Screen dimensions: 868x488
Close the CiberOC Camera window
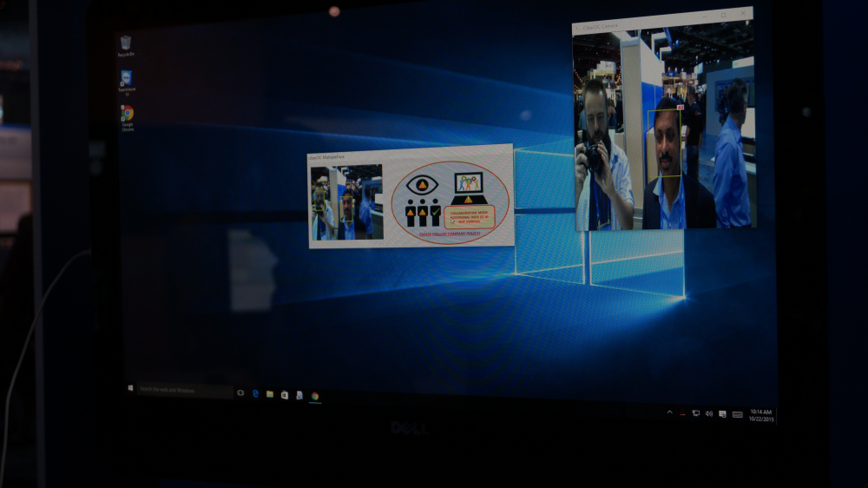[x=743, y=13]
